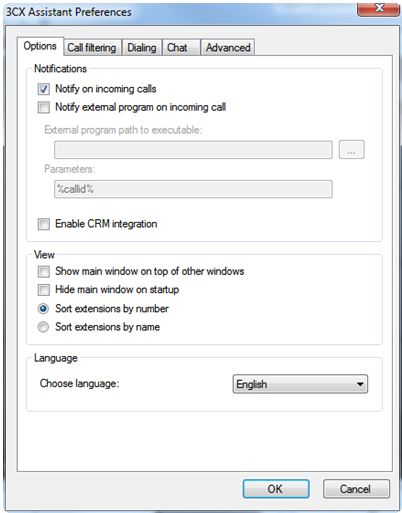Screen dimensions: 402x513
Task: Open the Call filtering tab
Action: coord(92,48)
